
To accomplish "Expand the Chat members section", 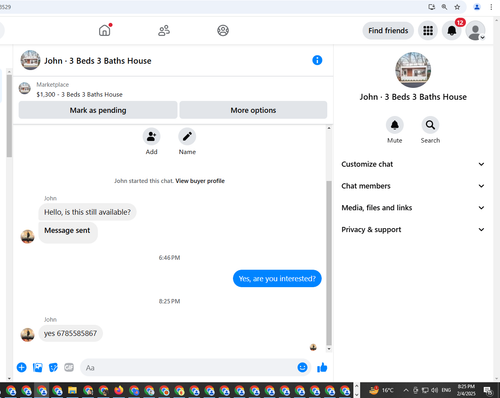I will click(x=413, y=186).
